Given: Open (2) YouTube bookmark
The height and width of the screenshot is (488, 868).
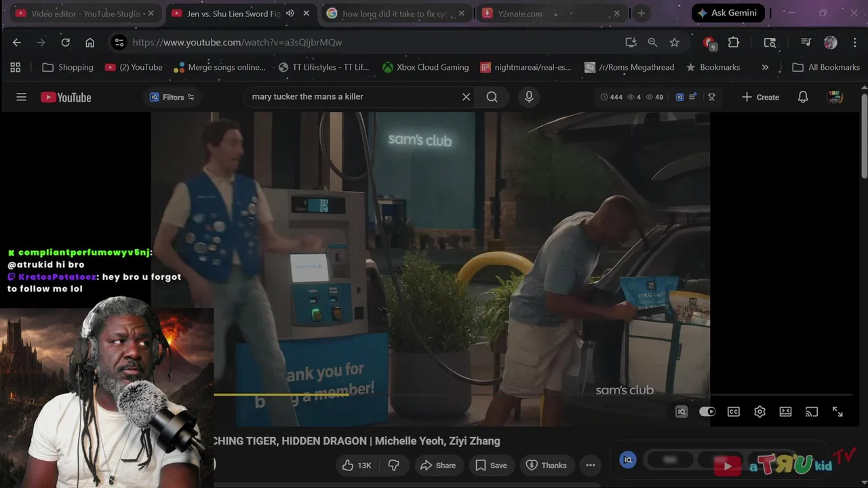Looking at the screenshot, I should pos(134,67).
